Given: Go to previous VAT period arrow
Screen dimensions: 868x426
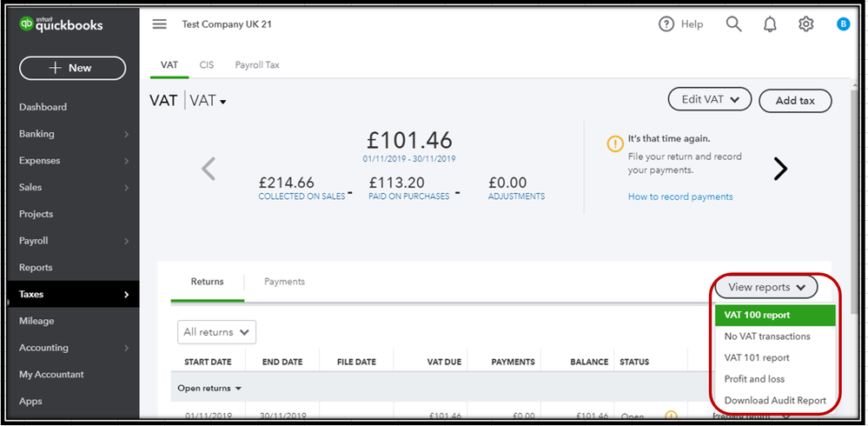Looking at the screenshot, I should [x=209, y=169].
